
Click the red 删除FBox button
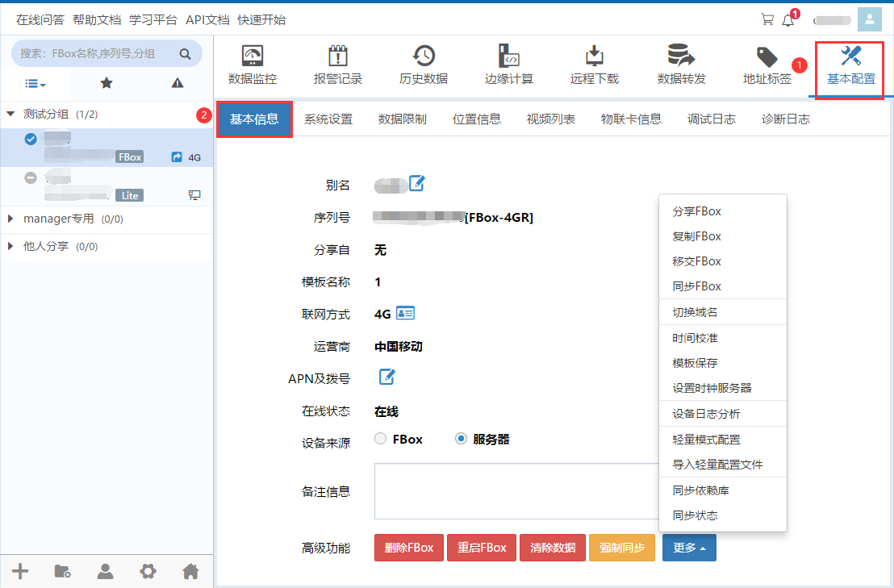click(x=409, y=548)
